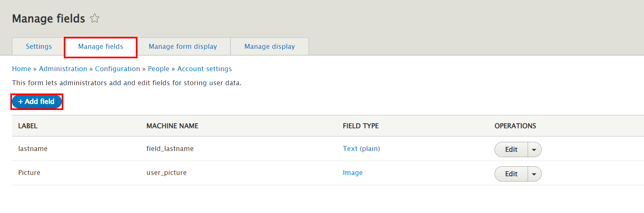Go to the Manage display tab

(x=270, y=46)
